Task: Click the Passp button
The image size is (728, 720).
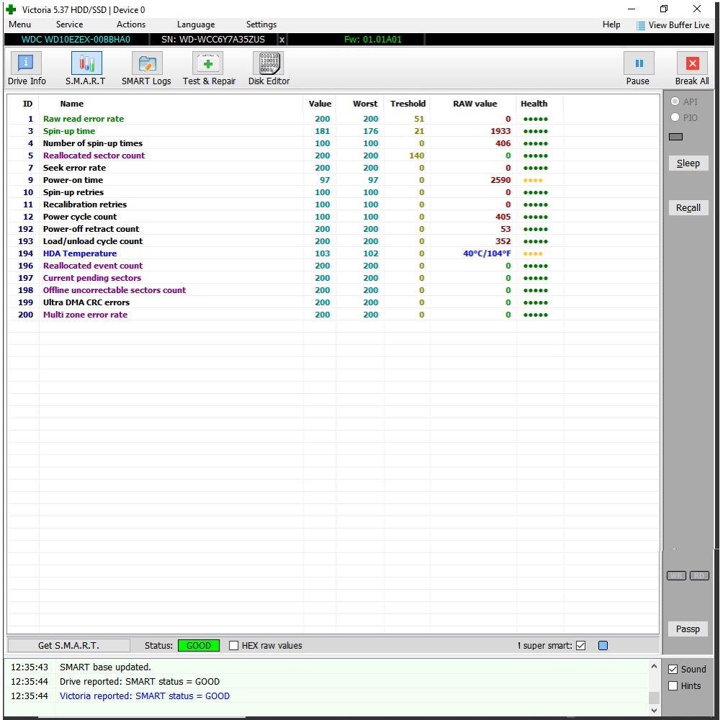Action: coord(688,629)
